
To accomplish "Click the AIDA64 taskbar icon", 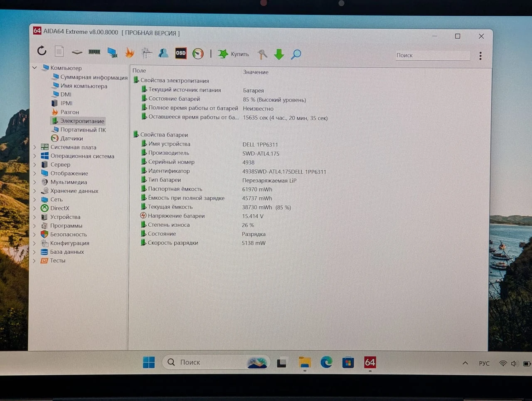I will click(370, 363).
